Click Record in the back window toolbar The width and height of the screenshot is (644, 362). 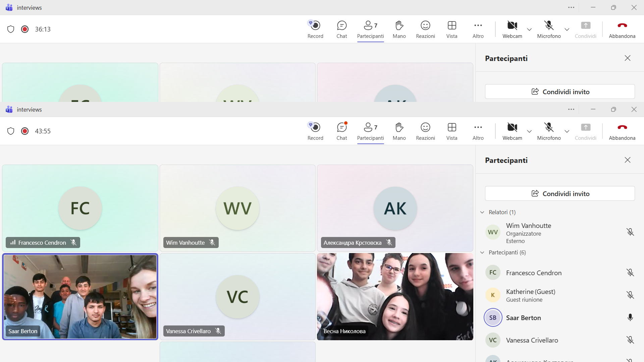[315, 29]
